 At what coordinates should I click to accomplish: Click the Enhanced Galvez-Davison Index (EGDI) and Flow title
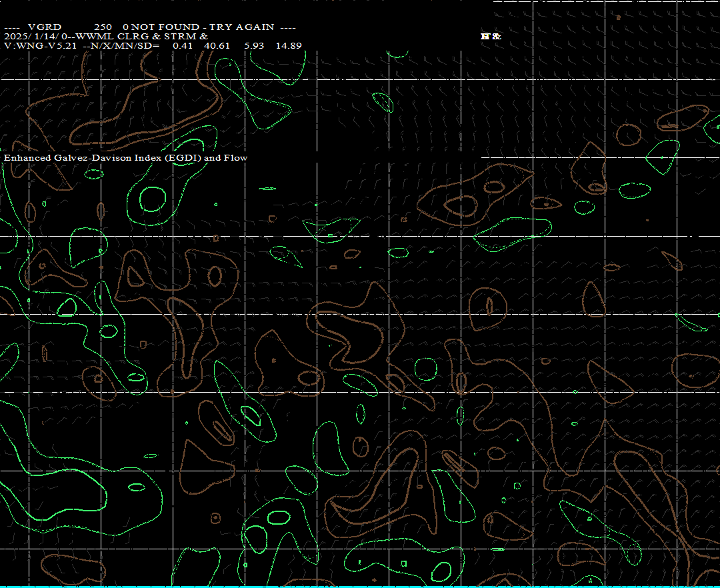(x=126, y=157)
